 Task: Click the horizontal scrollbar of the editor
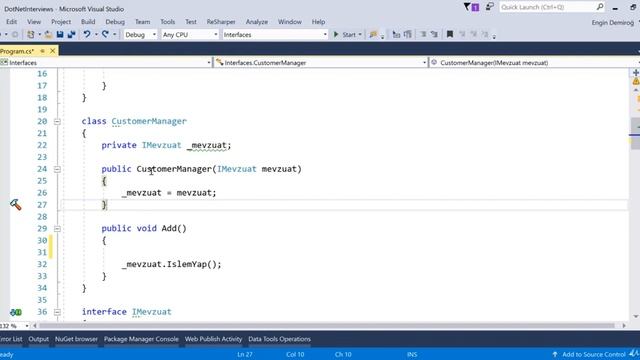pyautogui.click(x=327, y=326)
